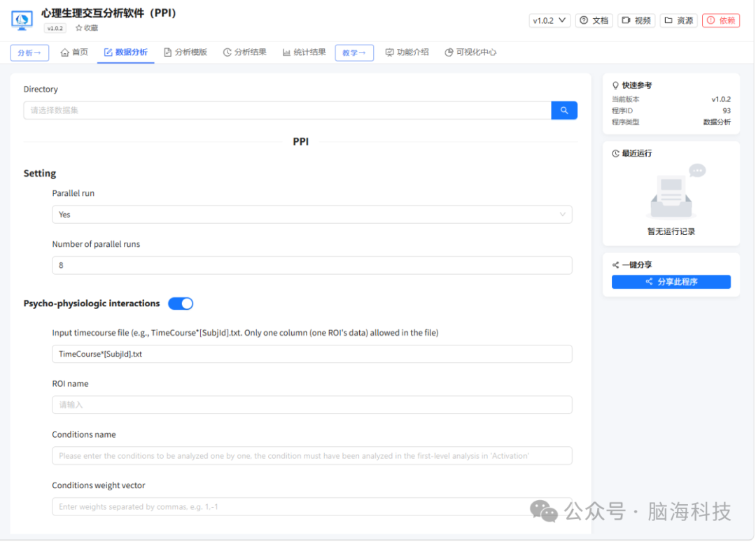The height and width of the screenshot is (542, 756).
Task: Open the 统计结果 tab
Action: click(304, 52)
